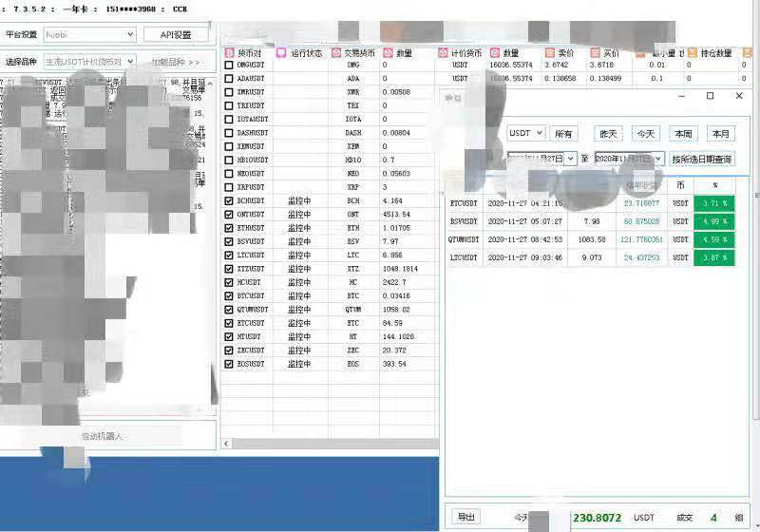Click the 启动机器人 button
Screen dimensions: 760x532
tap(103, 436)
